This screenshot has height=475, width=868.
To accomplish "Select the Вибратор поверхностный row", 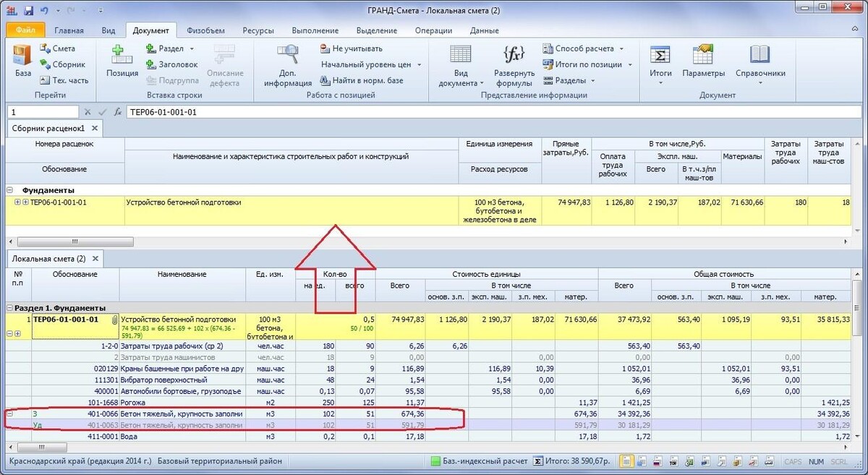I will (x=428, y=379).
